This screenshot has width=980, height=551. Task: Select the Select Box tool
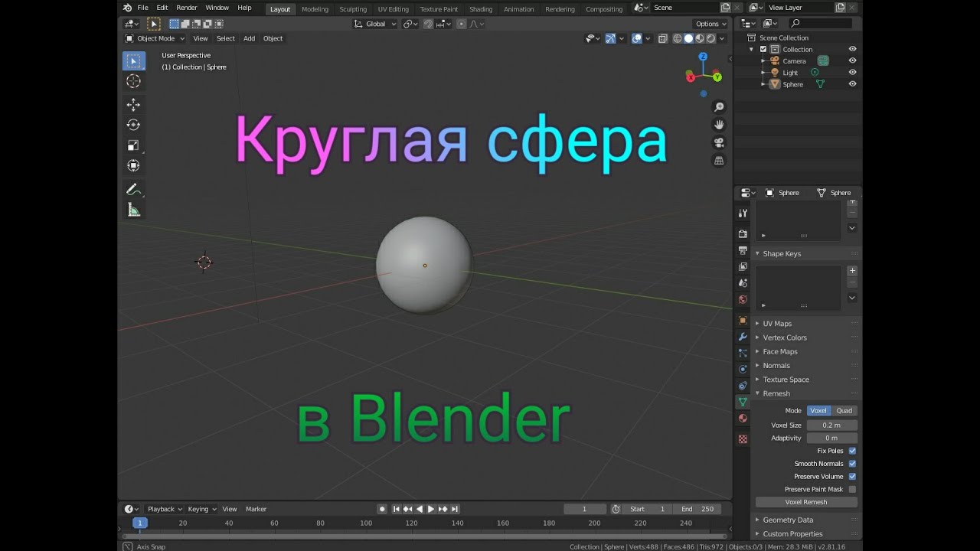[133, 61]
